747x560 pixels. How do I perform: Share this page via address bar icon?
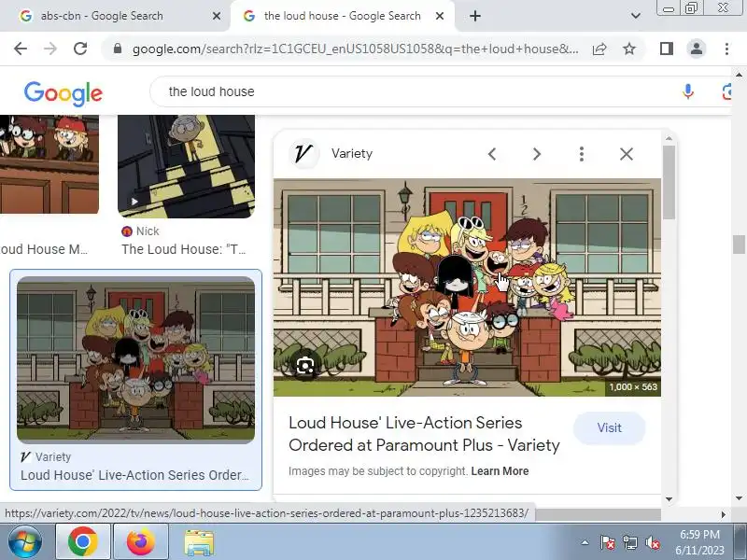pyautogui.click(x=599, y=49)
